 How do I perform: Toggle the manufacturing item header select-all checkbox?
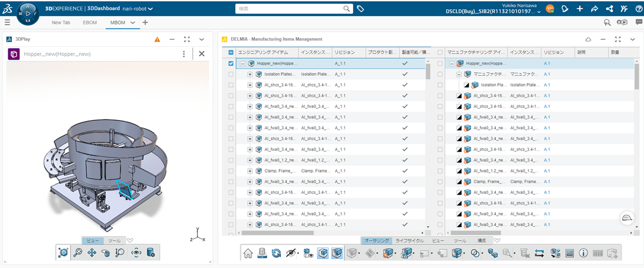(440, 53)
